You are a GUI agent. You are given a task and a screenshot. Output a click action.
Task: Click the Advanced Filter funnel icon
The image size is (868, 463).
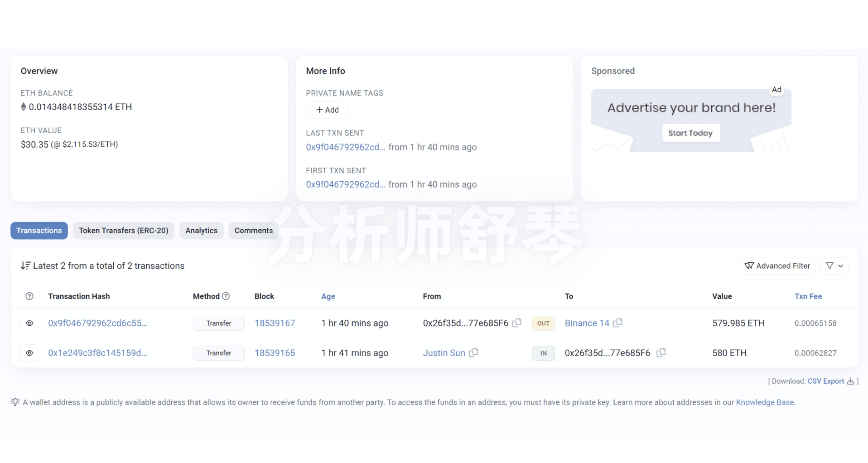(x=750, y=266)
